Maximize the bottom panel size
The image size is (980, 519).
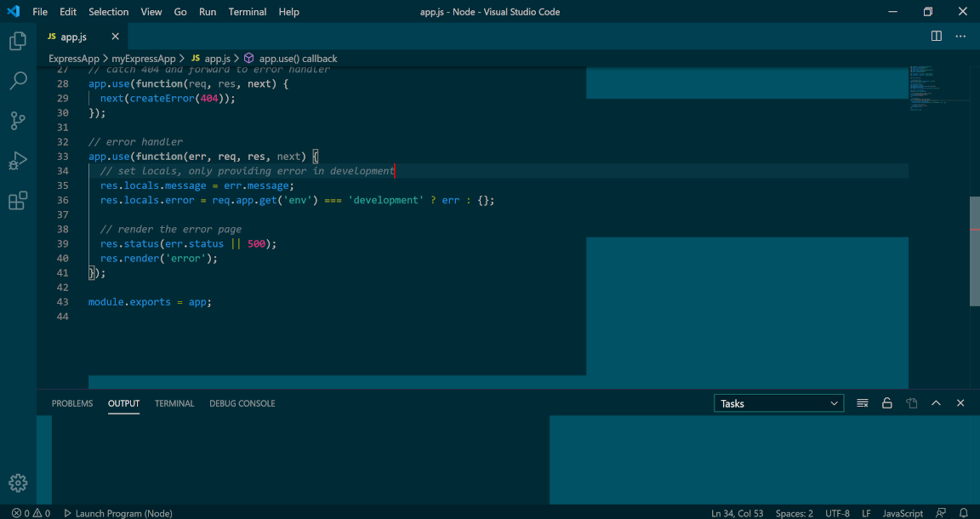(937, 403)
